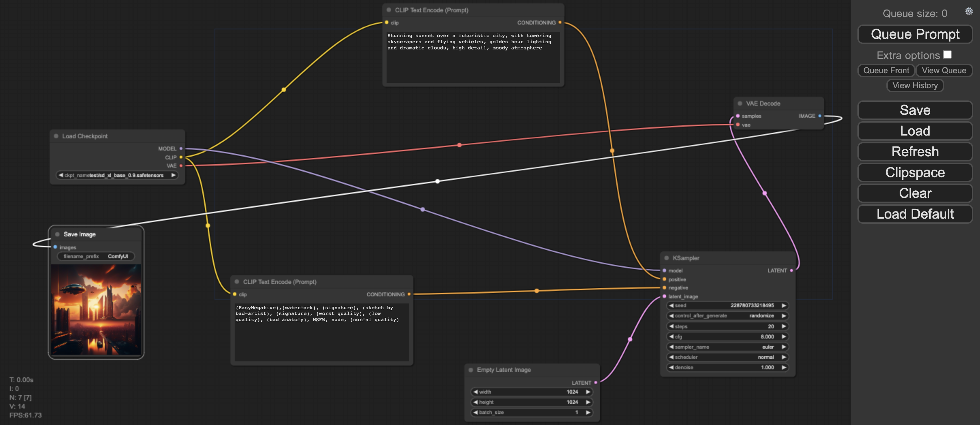The width and height of the screenshot is (980, 425).
Task: Open the ckpt_name checkpoint selector
Action: pyautogui.click(x=117, y=175)
